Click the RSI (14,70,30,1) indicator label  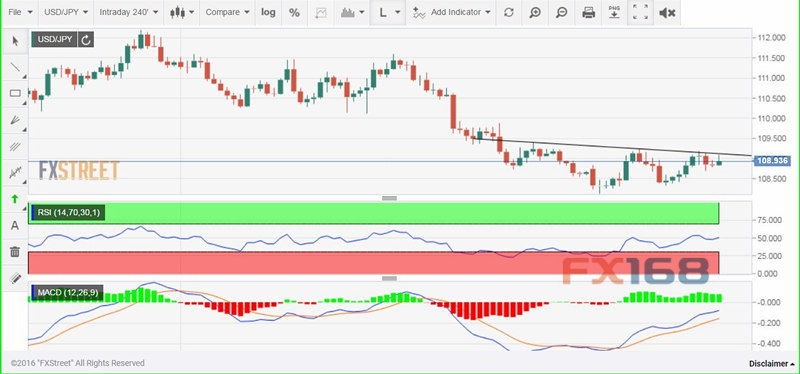pyautogui.click(x=68, y=213)
